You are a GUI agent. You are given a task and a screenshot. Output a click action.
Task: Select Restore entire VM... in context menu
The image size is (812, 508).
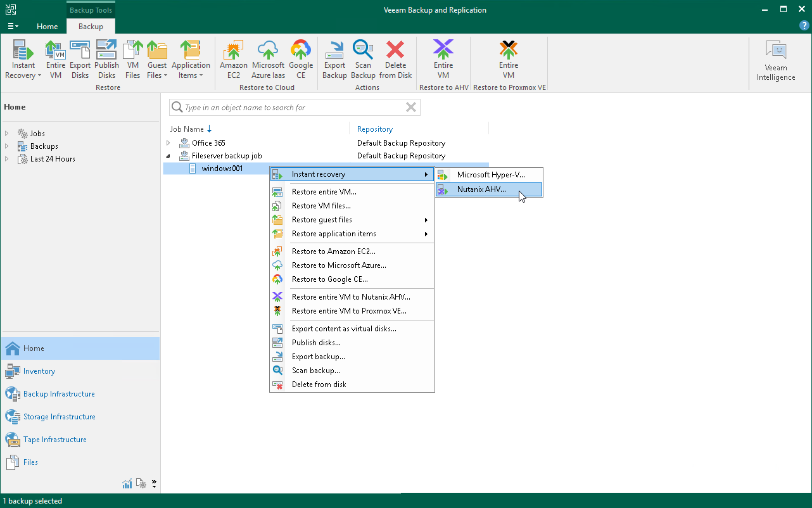coord(352,192)
